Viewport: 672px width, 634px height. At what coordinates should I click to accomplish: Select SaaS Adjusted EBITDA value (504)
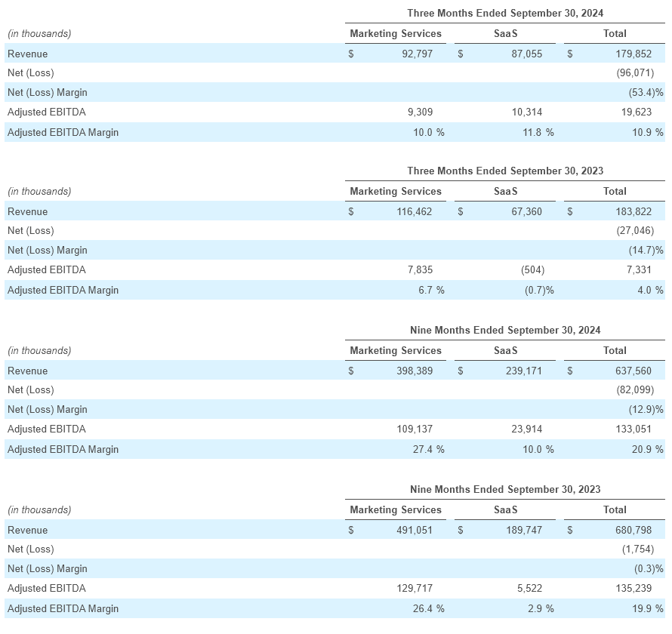533,270
